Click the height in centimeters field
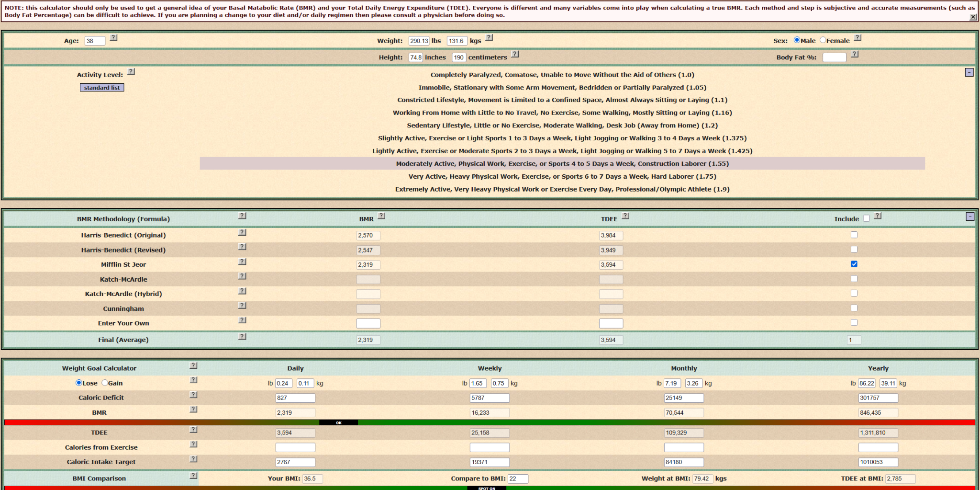Viewport: 980px width, 490px height. 459,57
